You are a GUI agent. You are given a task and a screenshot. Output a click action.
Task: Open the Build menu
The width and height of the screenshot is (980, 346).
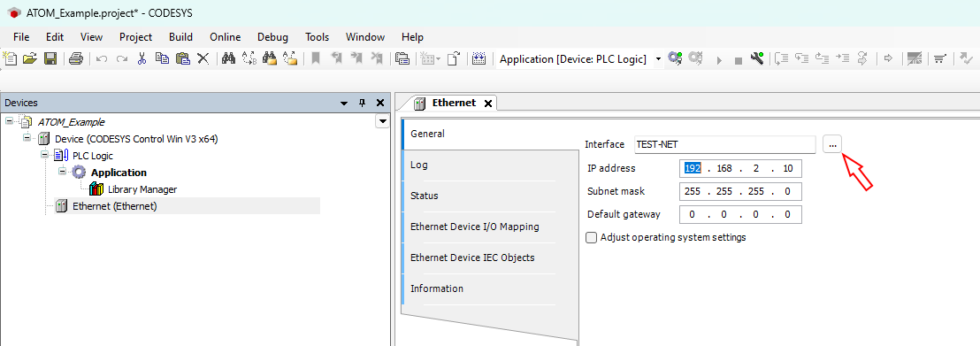pyautogui.click(x=180, y=37)
